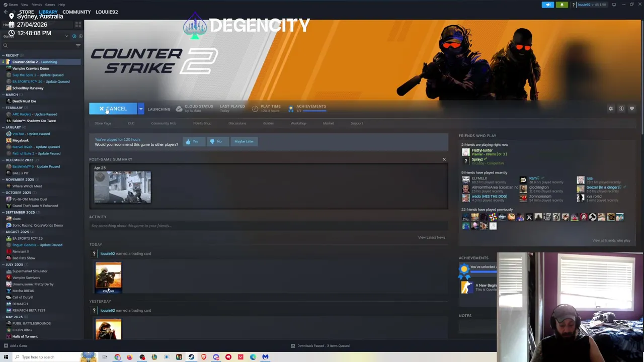Open the Market link
644x362 pixels.
328,123
